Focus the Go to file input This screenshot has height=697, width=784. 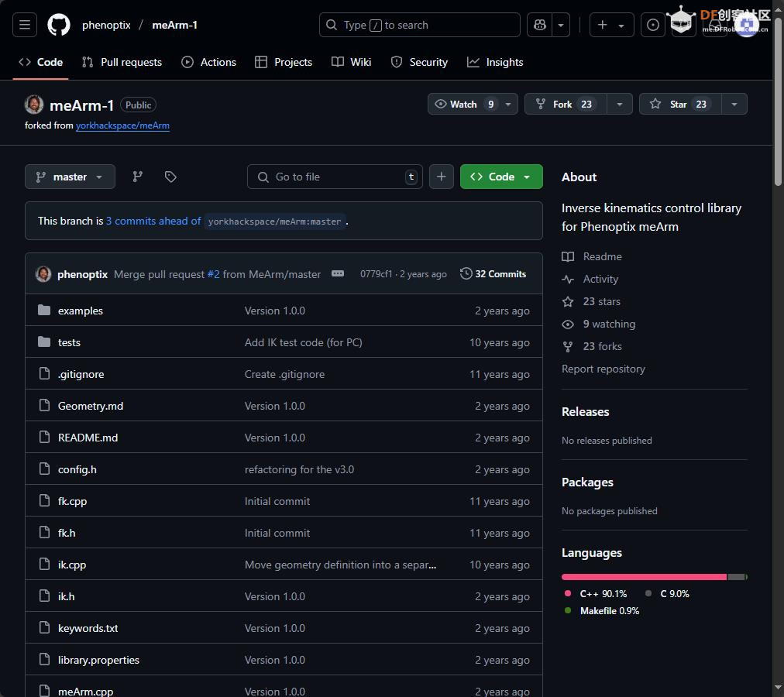[335, 177]
